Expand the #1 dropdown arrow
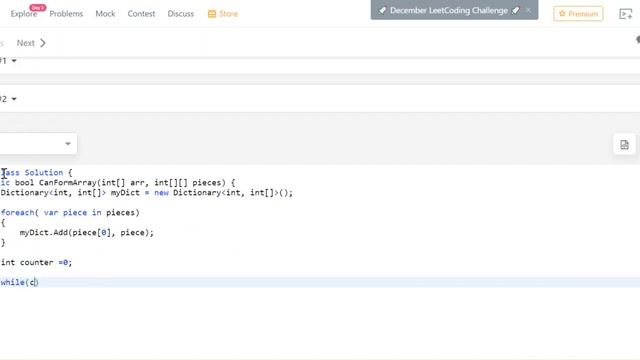This screenshot has height=360, width=640. tap(14, 61)
